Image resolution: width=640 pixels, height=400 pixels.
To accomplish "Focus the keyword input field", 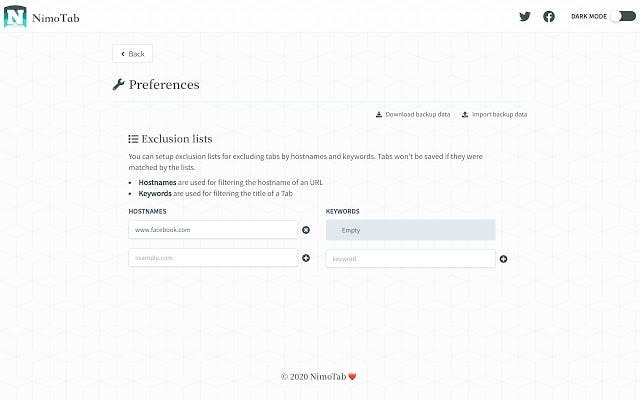I will pos(411,259).
